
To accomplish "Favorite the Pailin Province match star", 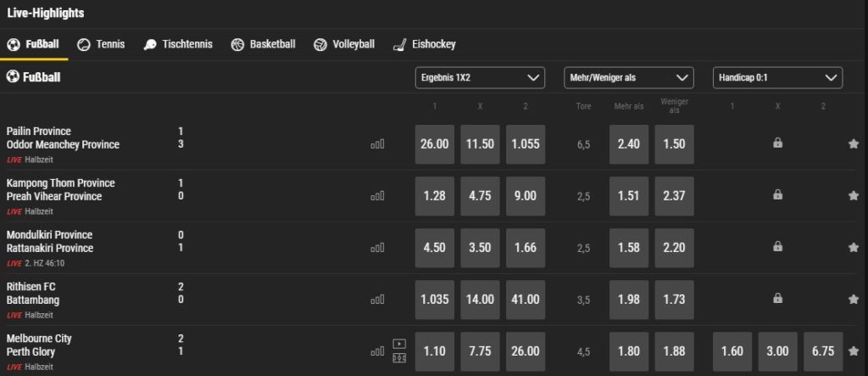I will (853, 144).
